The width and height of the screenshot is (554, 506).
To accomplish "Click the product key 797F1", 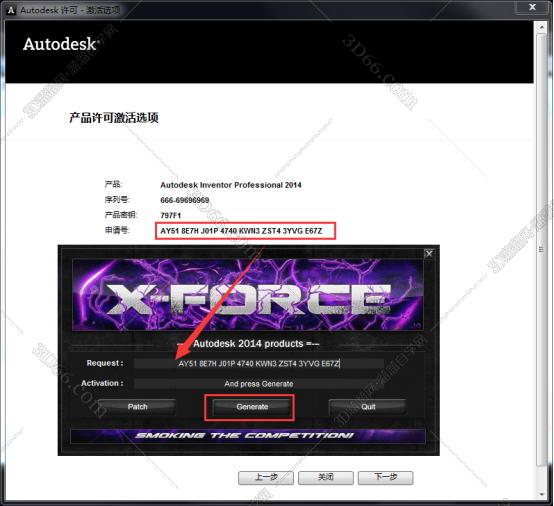I will [170, 216].
